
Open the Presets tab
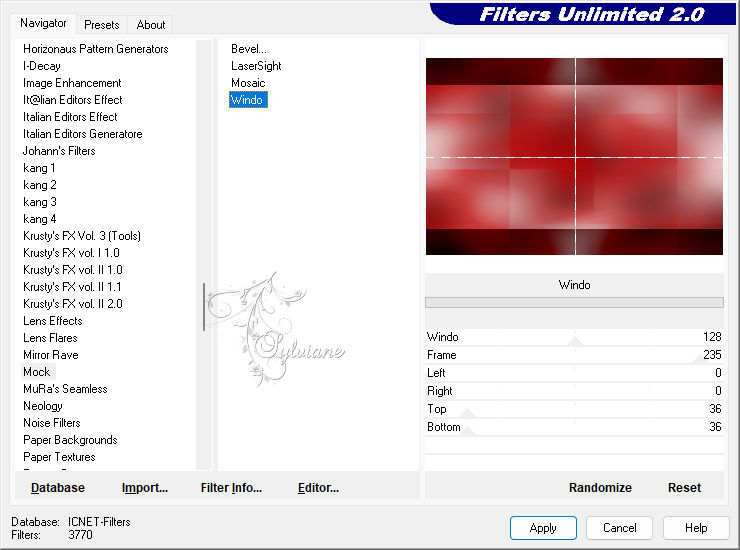(101, 25)
